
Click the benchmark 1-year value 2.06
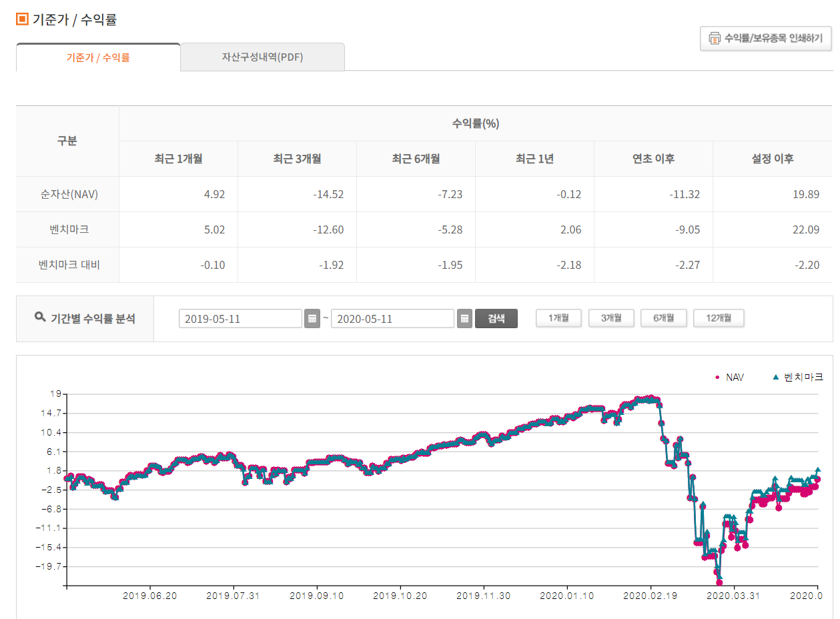pos(570,230)
